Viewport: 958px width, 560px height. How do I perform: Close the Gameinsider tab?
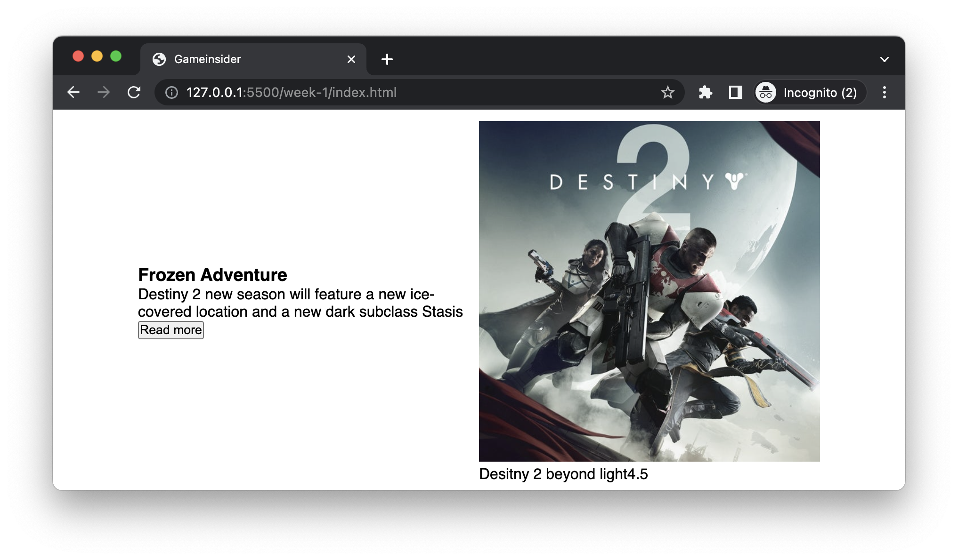(x=351, y=59)
